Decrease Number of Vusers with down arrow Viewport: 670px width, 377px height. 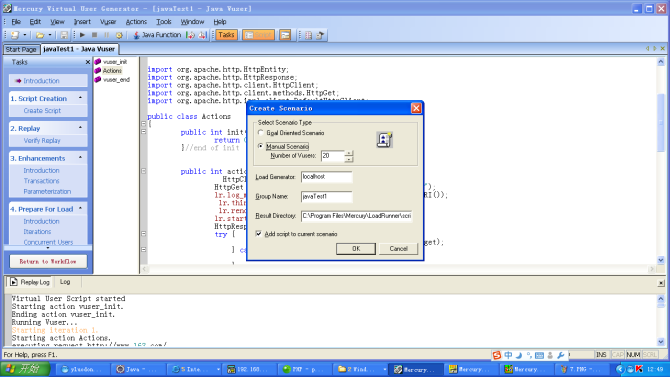tap(349, 159)
